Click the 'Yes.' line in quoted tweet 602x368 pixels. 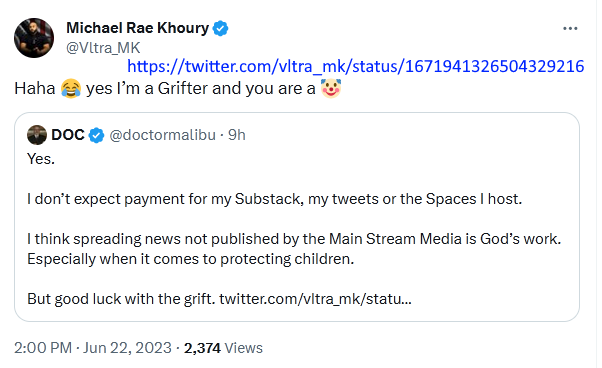41,159
